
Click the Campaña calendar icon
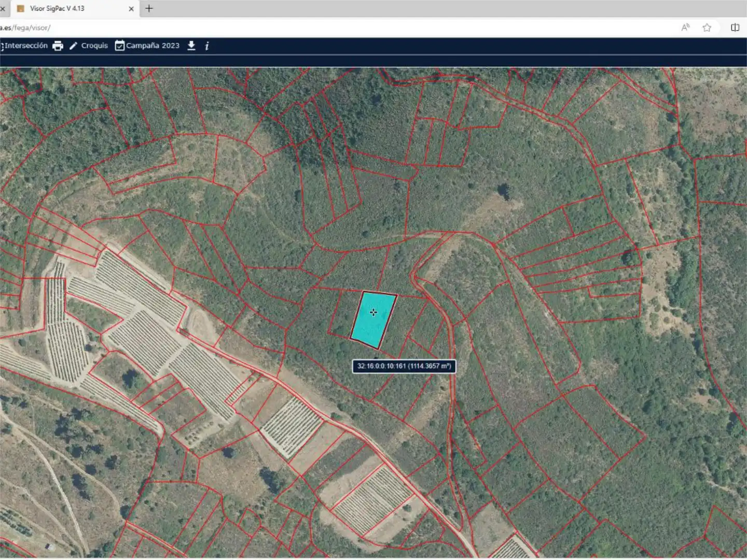[119, 46]
